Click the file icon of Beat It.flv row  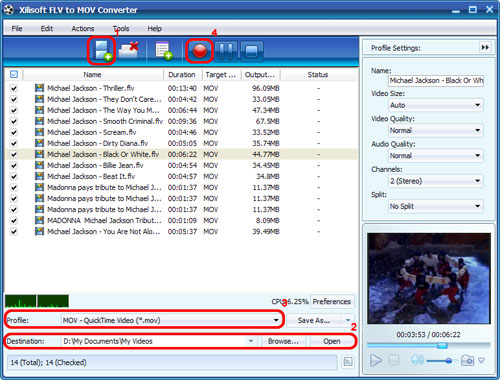[x=39, y=176]
